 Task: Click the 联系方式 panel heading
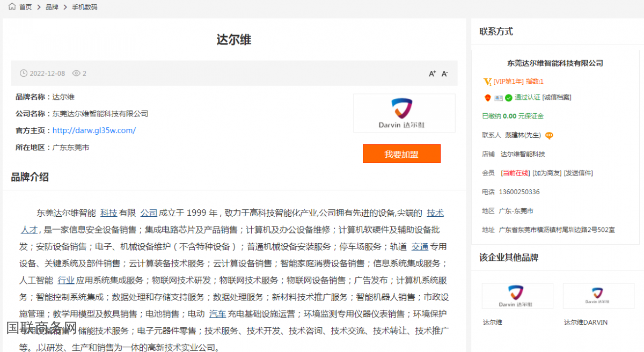(496, 32)
